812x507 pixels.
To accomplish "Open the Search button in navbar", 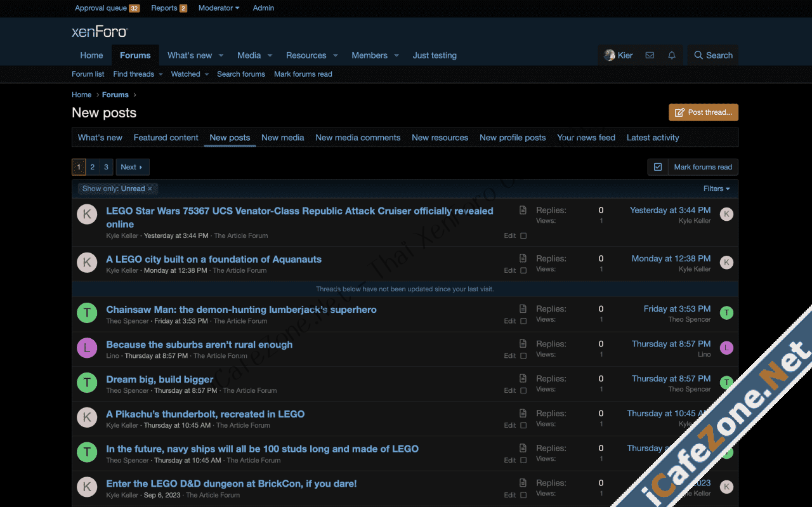I will click(713, 55).
